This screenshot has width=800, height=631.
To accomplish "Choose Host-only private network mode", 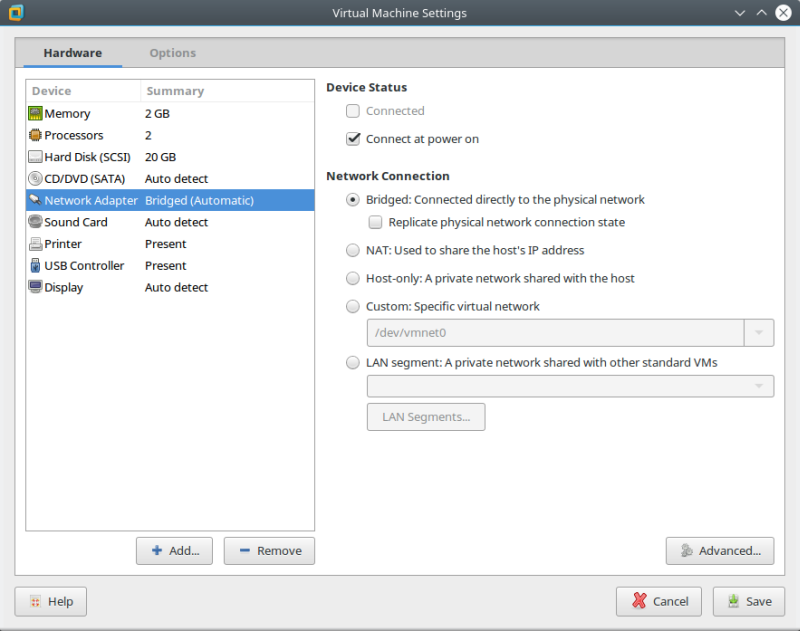I will (352, 278).
